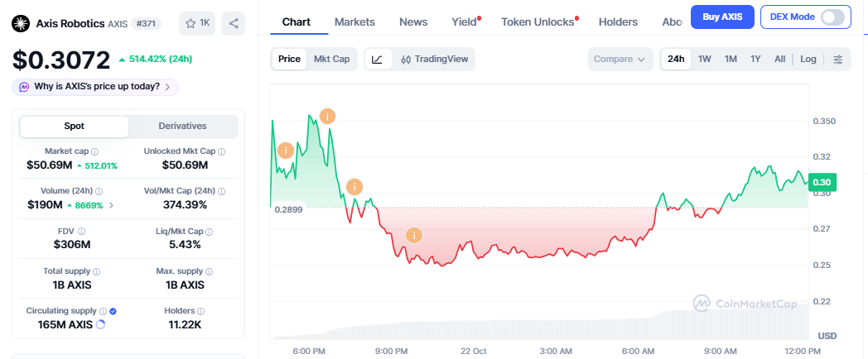Click the 5.43% Liq/Mkt Cap value
The image size is (868, 359).
tap(185, 245)
